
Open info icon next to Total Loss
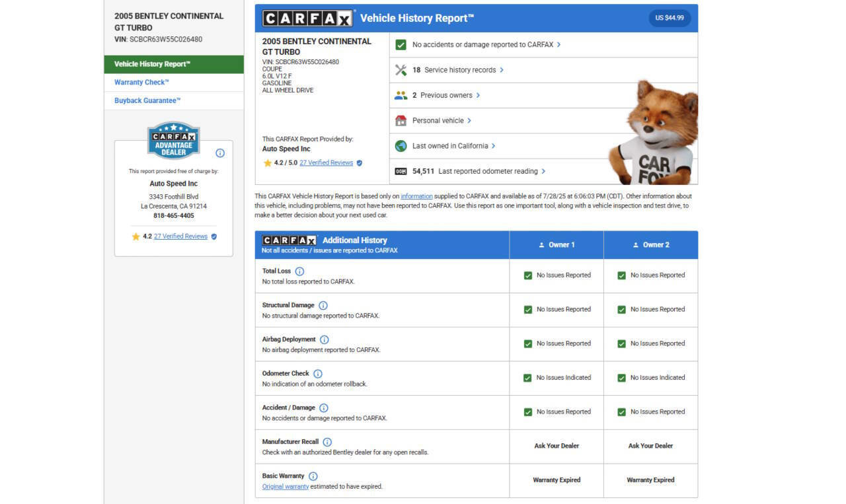(x=299, y=271)
